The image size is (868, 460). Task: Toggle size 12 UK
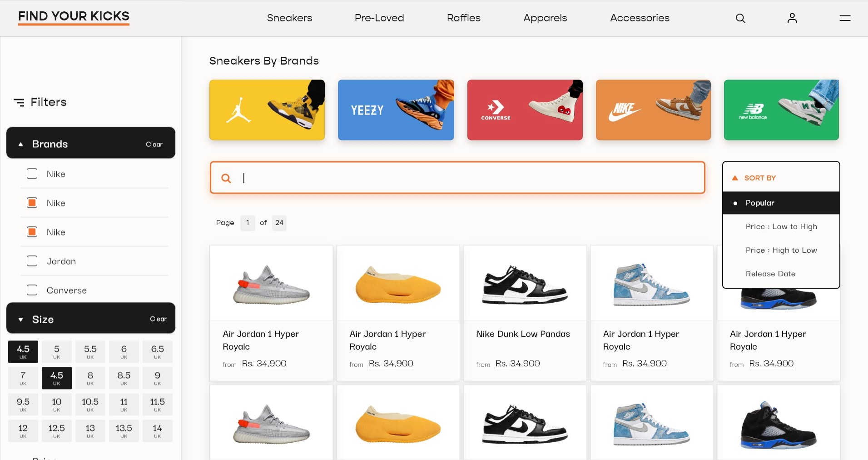tap(23, 431)
